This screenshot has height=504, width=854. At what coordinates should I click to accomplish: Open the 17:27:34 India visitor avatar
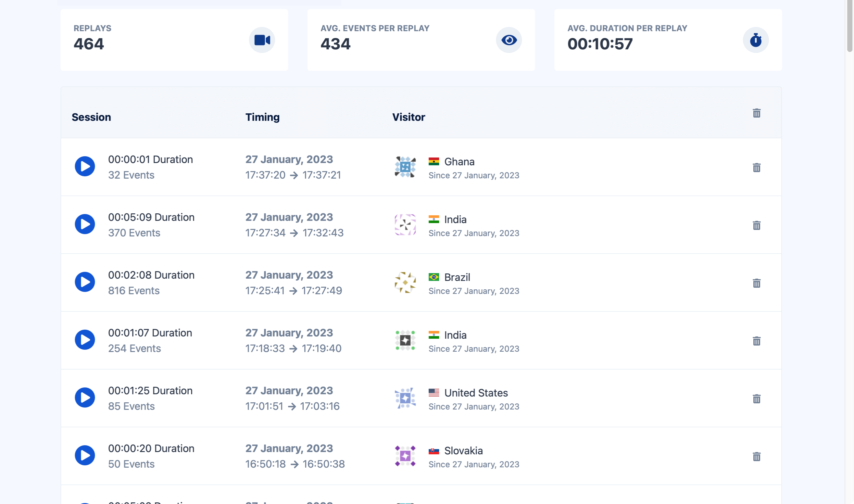click(405, 224)
